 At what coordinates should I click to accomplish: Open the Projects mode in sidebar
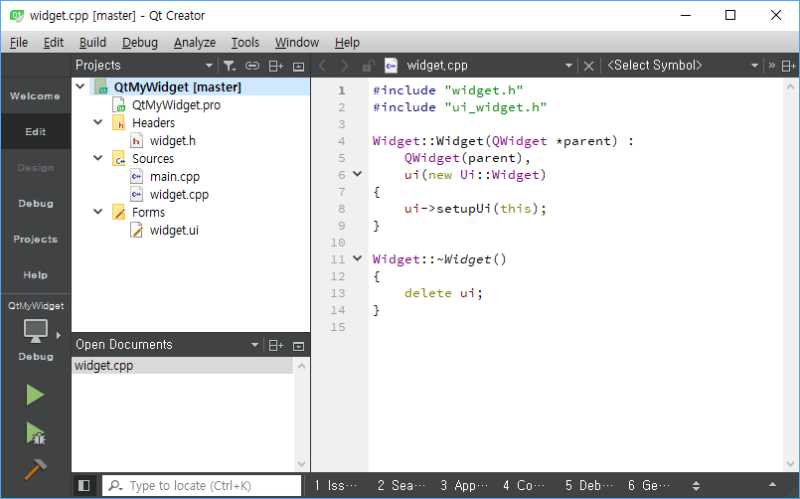[35, 239]
